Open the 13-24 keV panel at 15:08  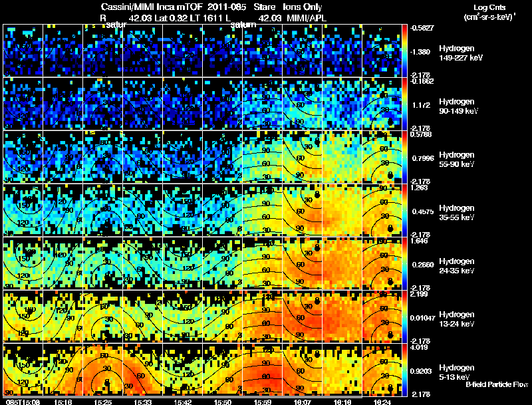point(23,317)
